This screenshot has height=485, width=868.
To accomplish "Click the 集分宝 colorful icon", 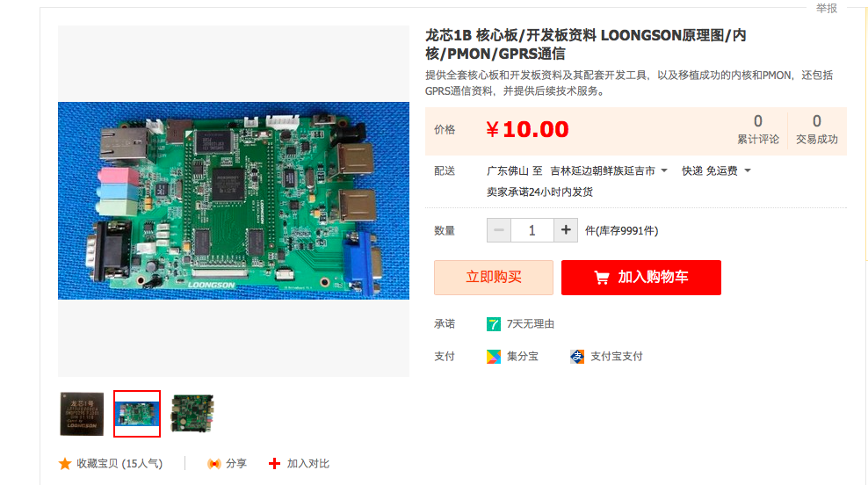I will click(x=493, y=357).
